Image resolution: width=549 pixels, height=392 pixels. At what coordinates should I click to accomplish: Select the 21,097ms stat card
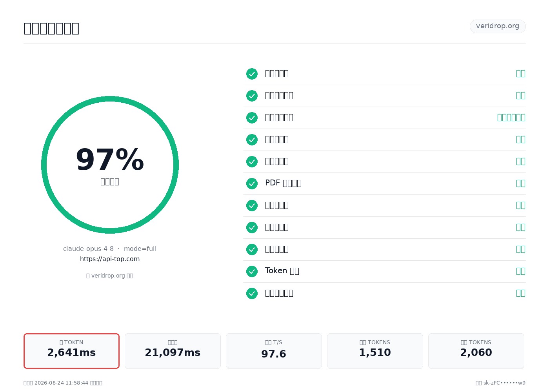(x=173, y=351)
